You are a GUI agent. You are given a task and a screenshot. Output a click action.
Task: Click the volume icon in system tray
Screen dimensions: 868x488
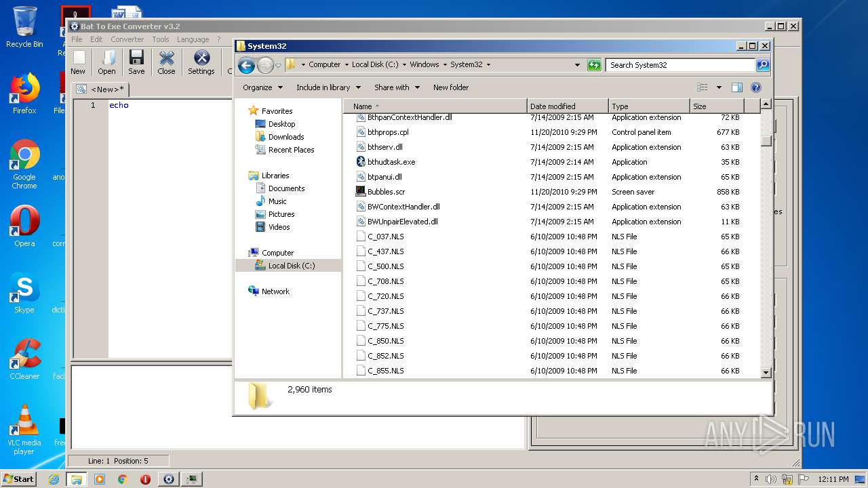click(x=771, y=479)
